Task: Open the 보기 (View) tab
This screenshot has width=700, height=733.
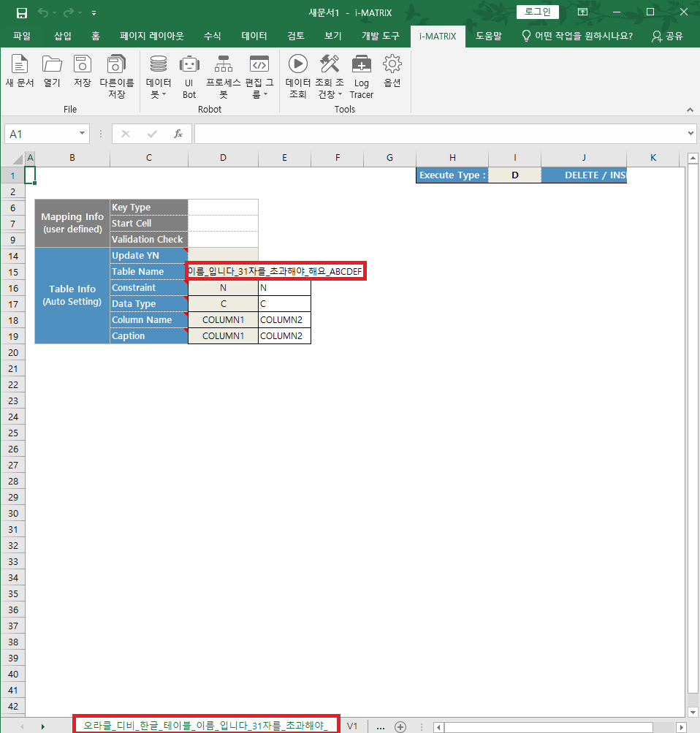Action: coord(333,36)
